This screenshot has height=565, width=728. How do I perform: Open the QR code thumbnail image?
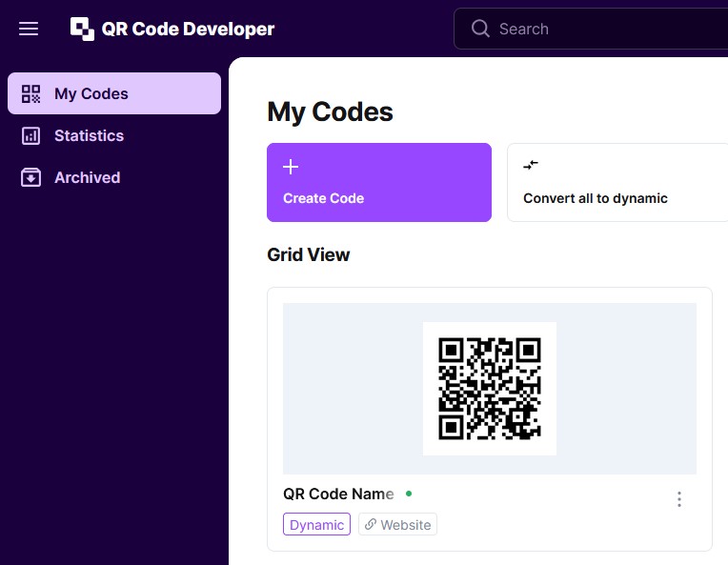point(490,389)
